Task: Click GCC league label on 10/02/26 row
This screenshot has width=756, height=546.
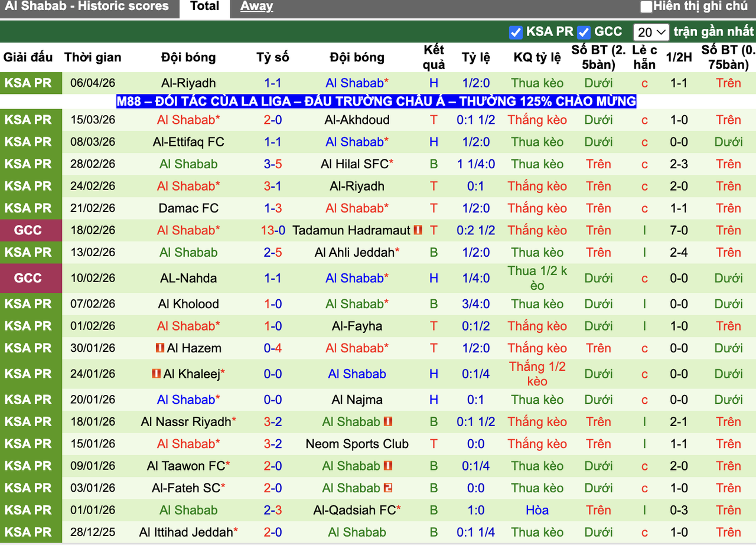Action: [28, 278]
